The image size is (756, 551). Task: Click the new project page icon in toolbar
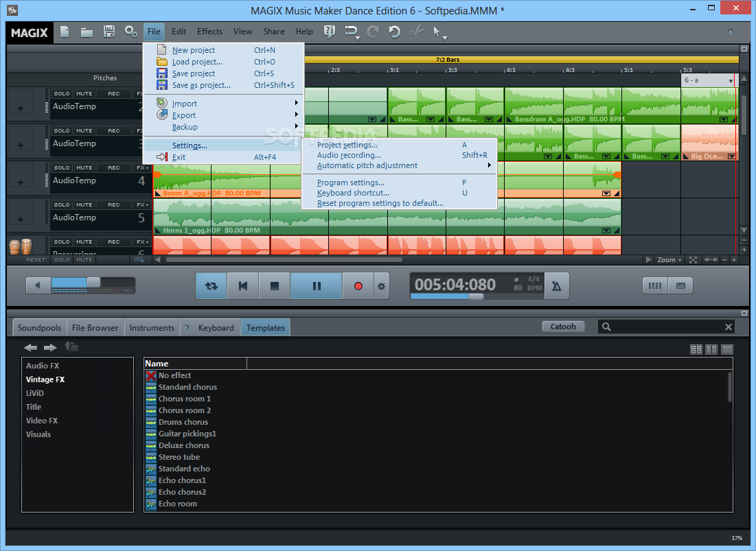[x=65, y=32]
